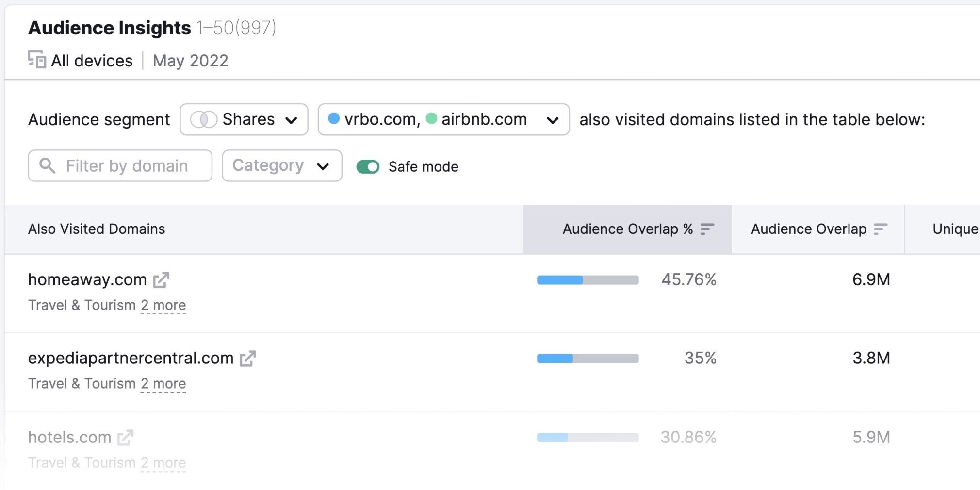Click sort icon in Audience Overlap % header
980x490 pixels.
[707, 229]
